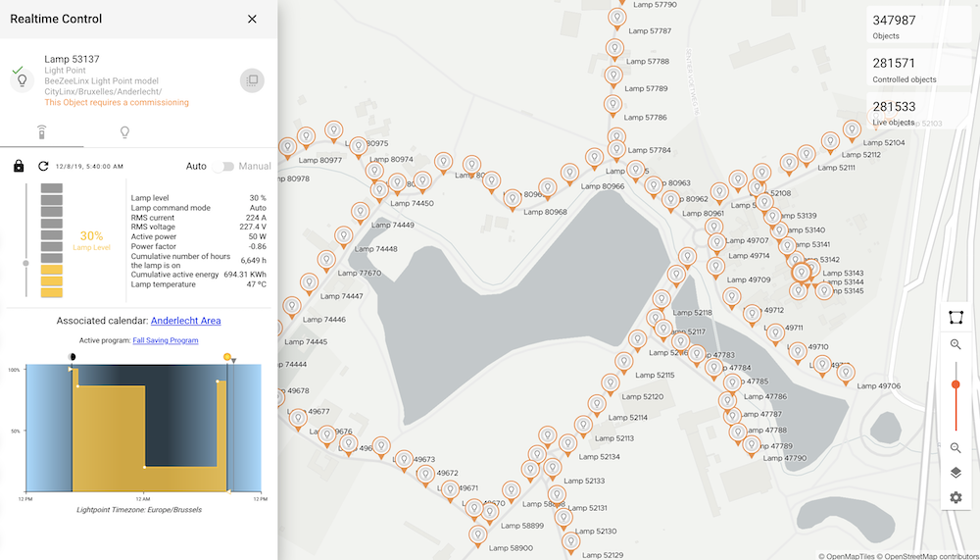The image size is (980, 560).
Task: Select the Lamp 80968 map marker
Action: coord(513,200)
